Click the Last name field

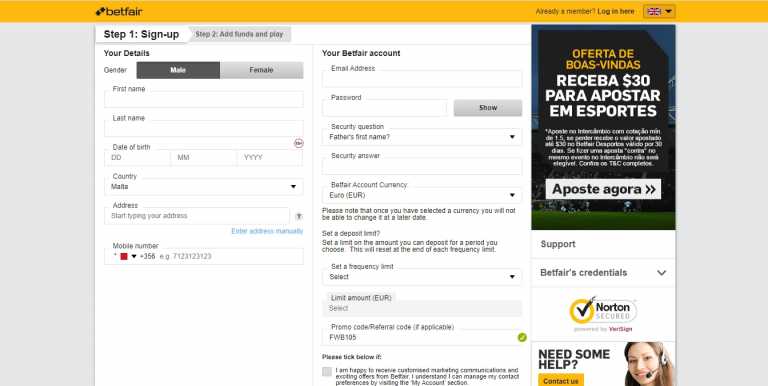click(x=204, y=128)
